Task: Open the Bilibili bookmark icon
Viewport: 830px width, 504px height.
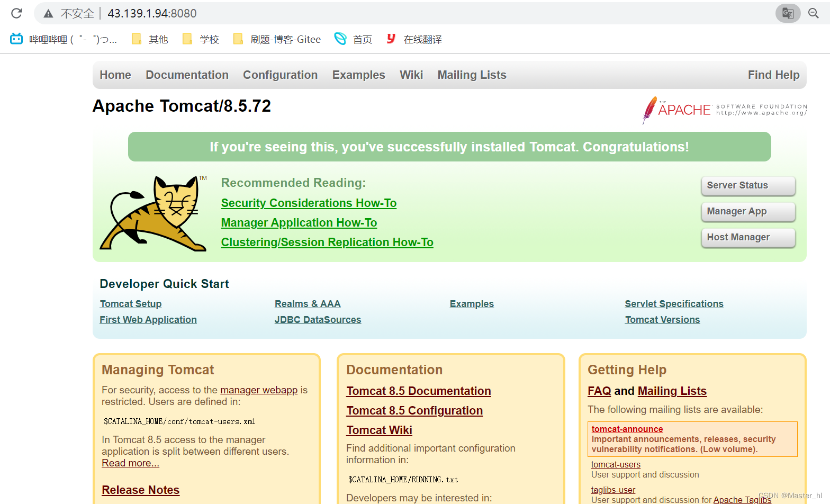Action: tap(16, 39)
